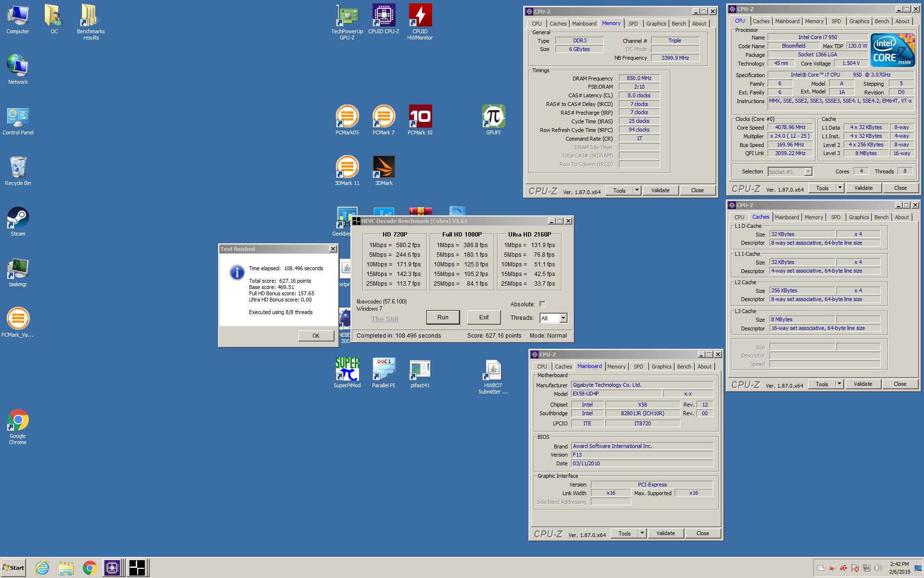Open the PCMark05 shortcut
Viewport: 924px width, 578px height.
tap(347, 120)
